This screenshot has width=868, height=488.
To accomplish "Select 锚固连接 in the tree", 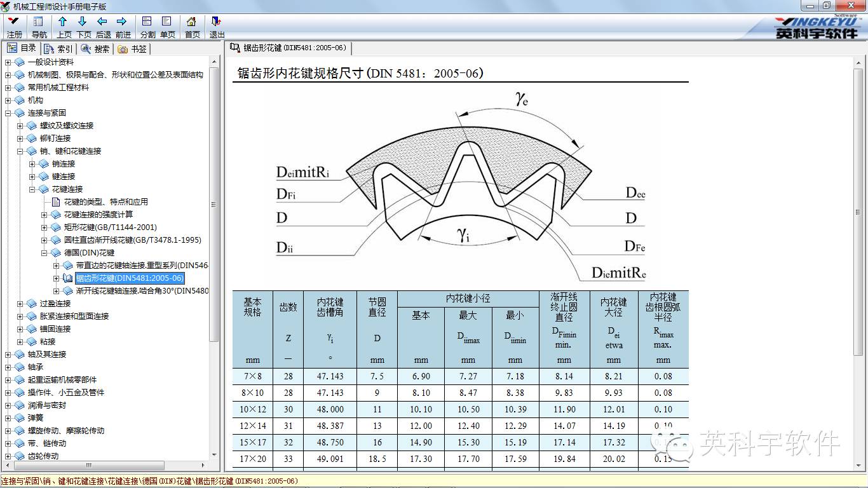I will tap(55, 329).
